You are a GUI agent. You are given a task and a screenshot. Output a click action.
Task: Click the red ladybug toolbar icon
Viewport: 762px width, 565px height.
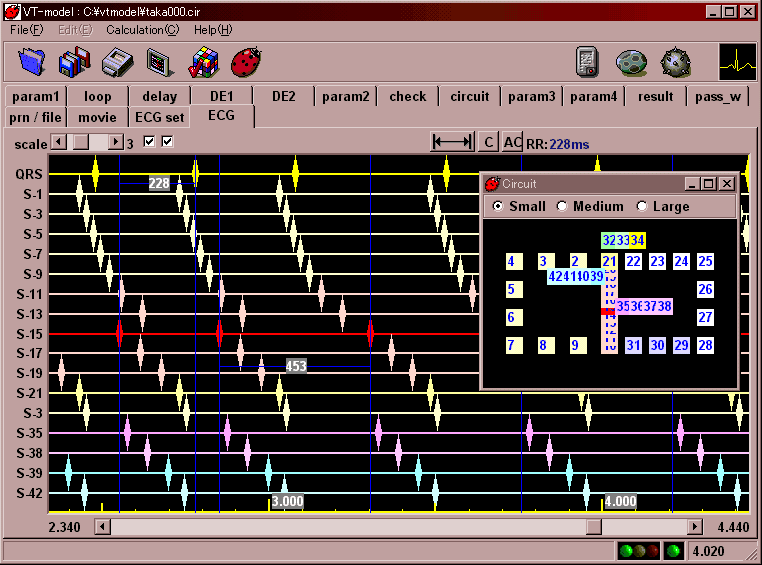point(246,63)
